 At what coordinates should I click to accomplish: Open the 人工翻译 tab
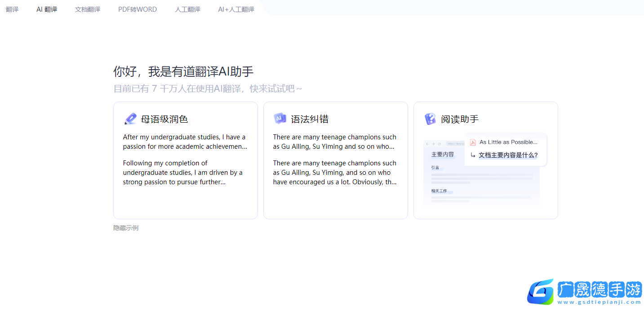tap(187, 9)
